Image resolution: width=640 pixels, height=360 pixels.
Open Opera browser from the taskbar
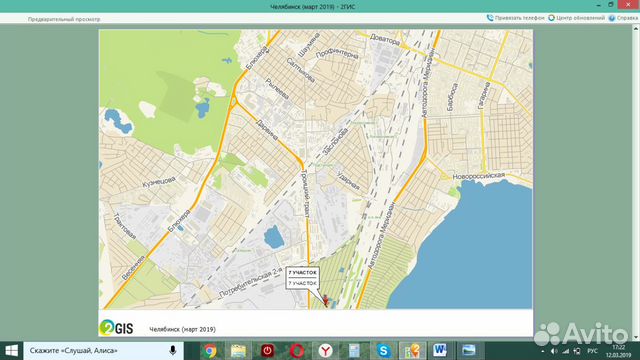click(297, 351)
